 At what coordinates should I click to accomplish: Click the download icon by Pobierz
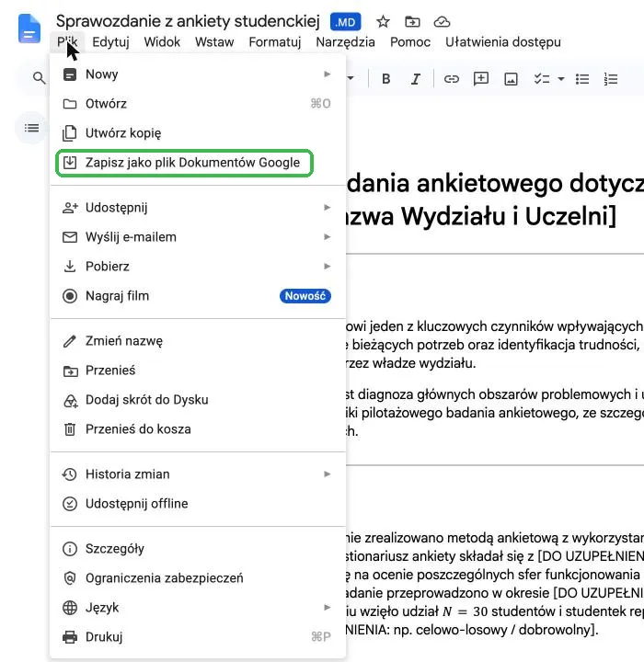click(x=70, y=267)
